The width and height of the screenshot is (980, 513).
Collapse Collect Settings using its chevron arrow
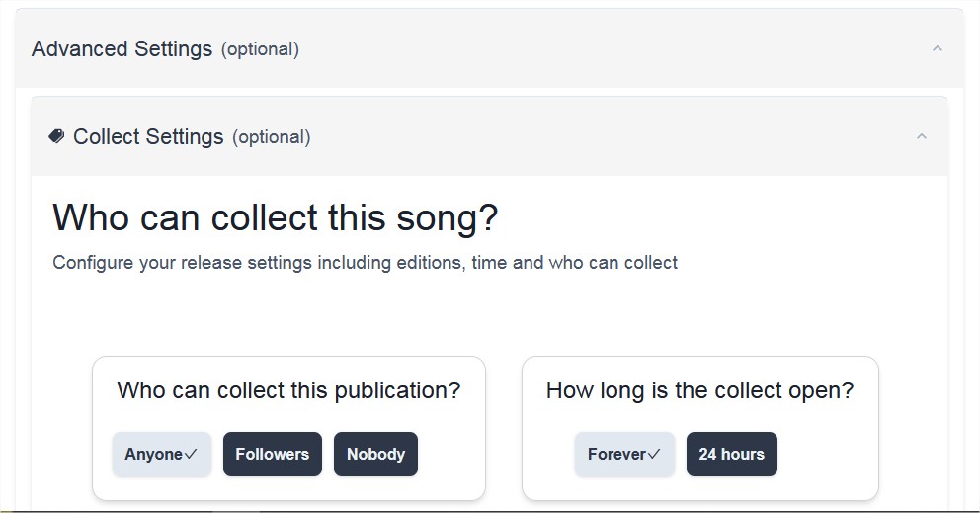922,136
